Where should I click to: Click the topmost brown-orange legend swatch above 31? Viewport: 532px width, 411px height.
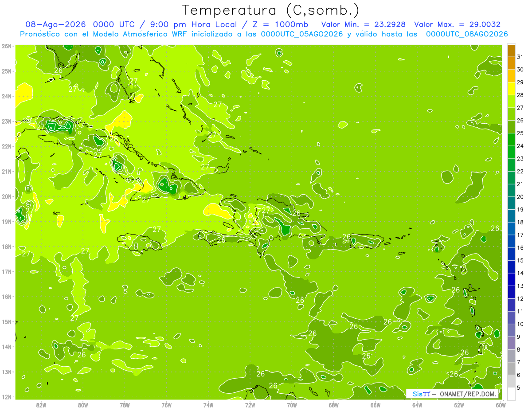click(x=511, y=51)
